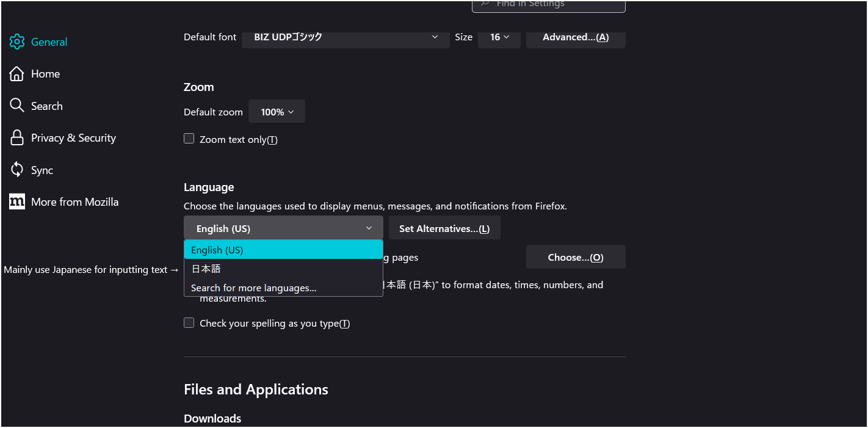Tick Check your spelling as you type
This screenshot has height=428, width=868.
coord(189,323)
